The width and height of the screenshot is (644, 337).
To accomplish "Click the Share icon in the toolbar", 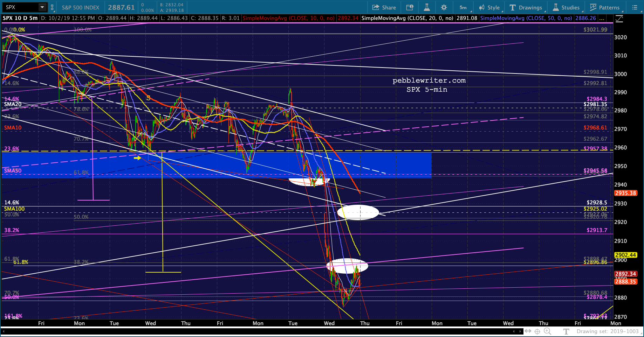I will tap(384, 7).
